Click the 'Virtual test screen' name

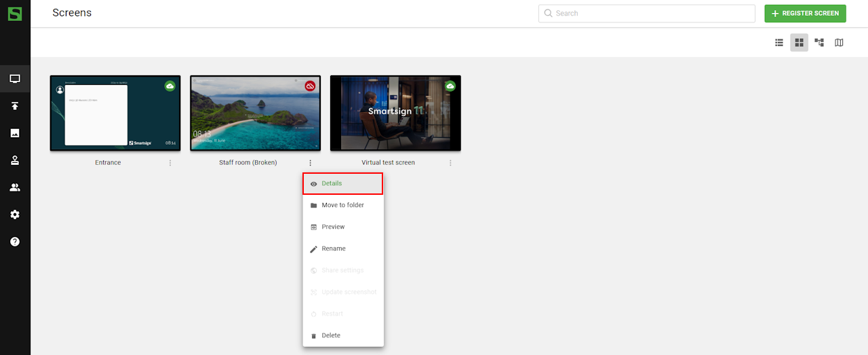point(388,163)
